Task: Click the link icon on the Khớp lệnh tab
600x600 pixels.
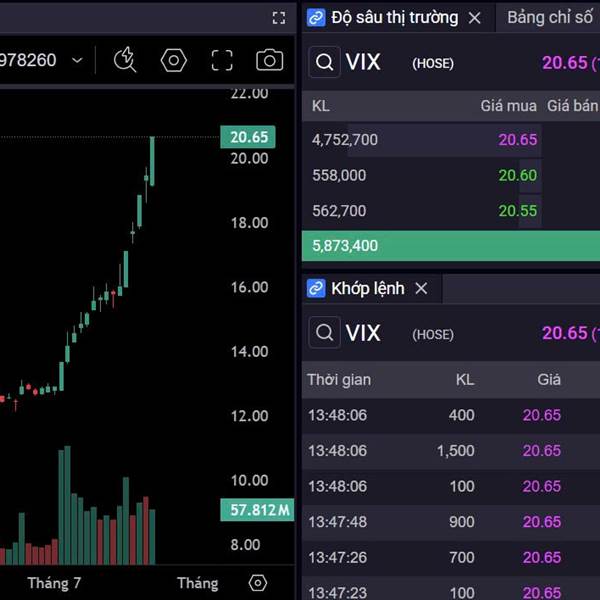Action: (x=316, y=288)
